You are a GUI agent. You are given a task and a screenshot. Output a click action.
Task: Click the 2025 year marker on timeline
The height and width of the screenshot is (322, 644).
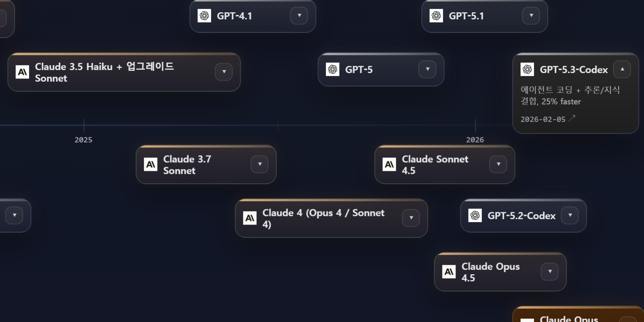click(84, 140)
